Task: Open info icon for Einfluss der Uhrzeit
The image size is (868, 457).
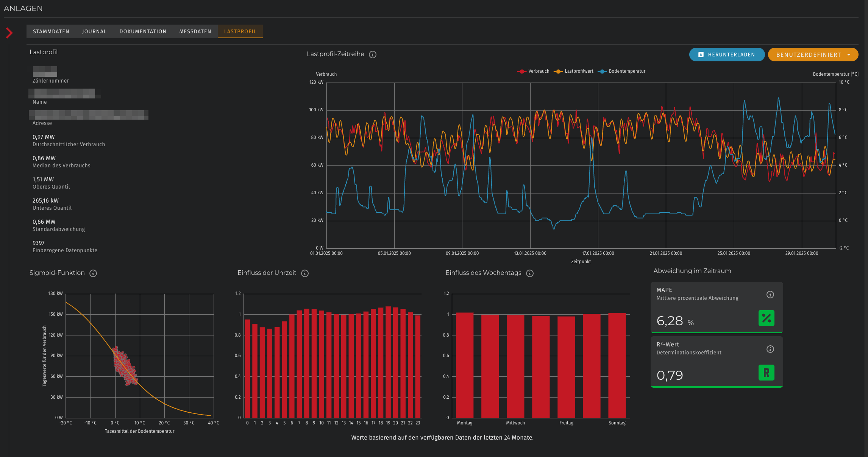Action: click(x=305, y=273)
